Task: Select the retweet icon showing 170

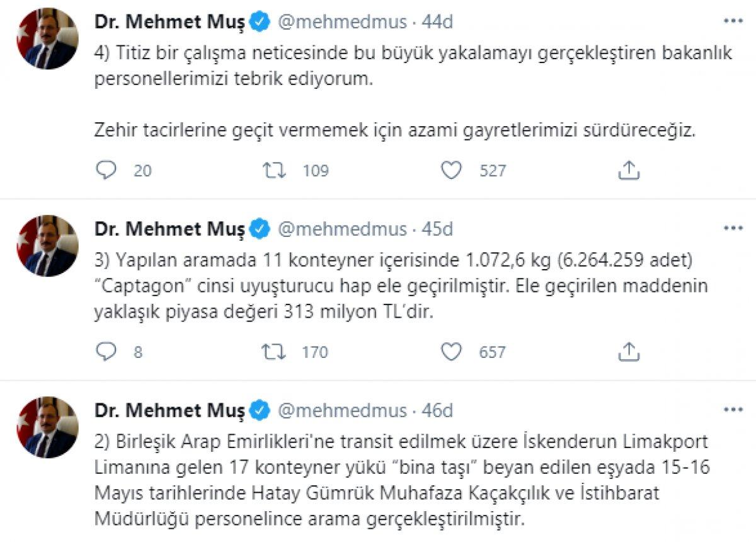Action: pyautogui.click(x=275, y=352)
